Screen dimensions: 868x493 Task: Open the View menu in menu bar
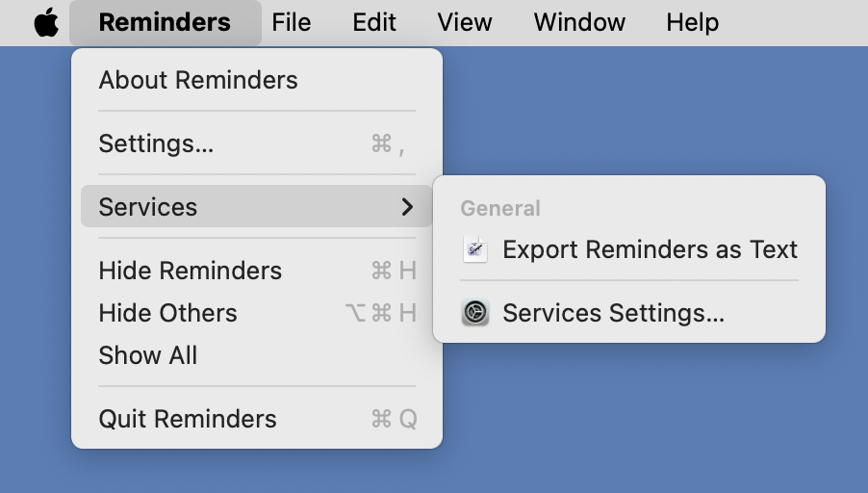coord(465,22)
